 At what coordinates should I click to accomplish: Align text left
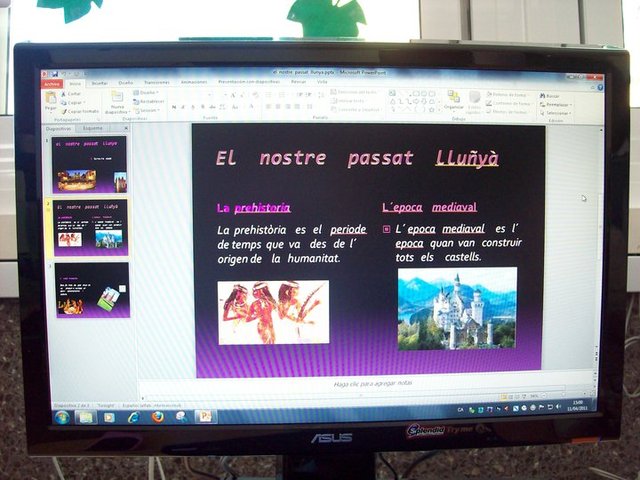point(269,107)
